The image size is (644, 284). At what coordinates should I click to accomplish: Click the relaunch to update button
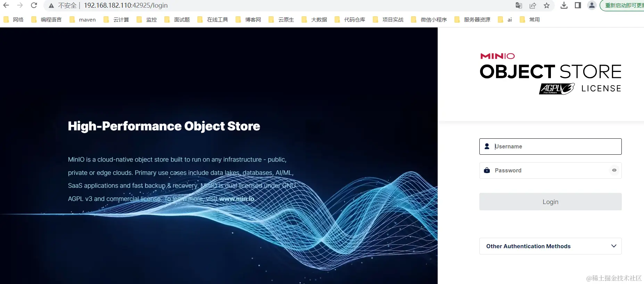coord(622,5)
